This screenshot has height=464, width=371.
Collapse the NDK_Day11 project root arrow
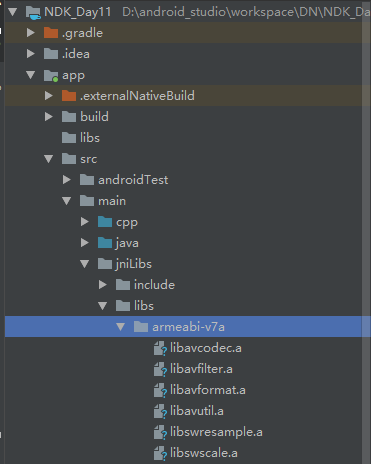pos(13,12)
